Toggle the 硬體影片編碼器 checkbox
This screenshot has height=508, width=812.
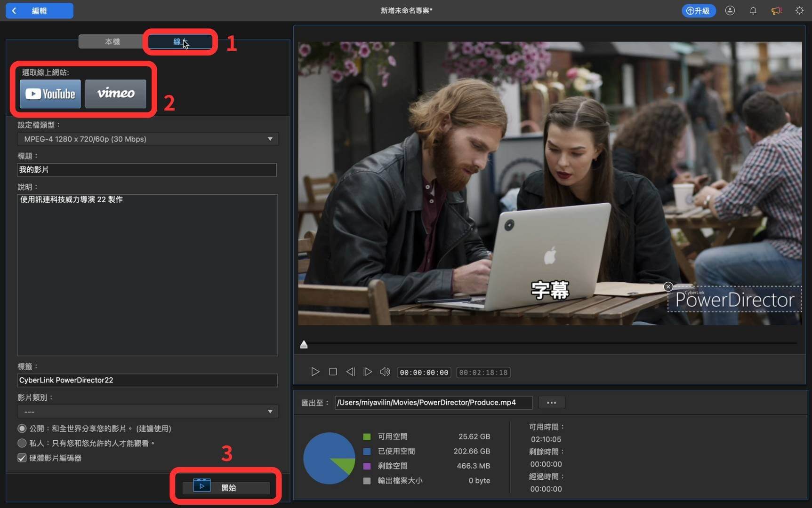click(22, 458)
